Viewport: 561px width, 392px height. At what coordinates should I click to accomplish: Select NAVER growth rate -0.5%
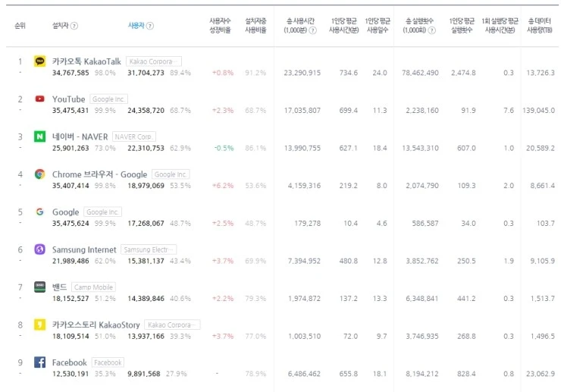click(224, 148)
